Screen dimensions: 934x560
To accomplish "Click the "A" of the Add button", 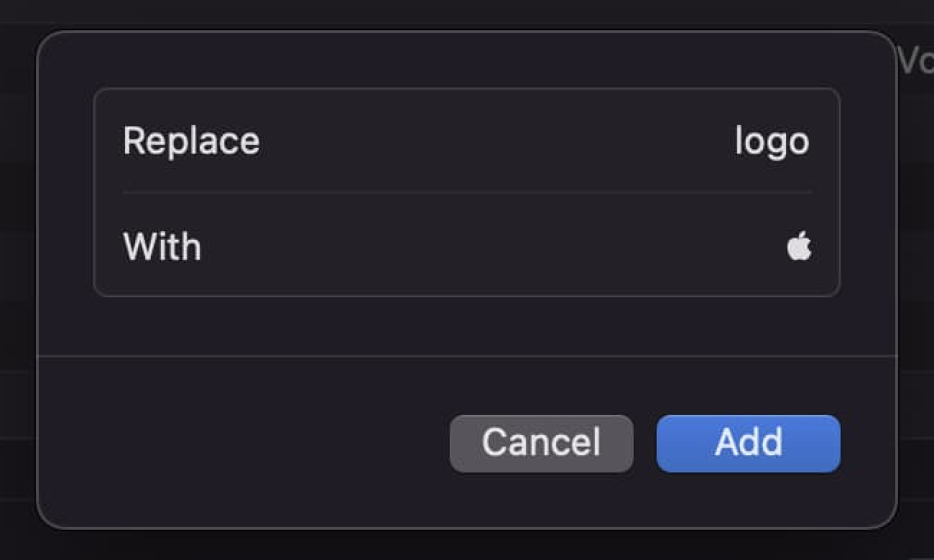I will tap(726, 443).
